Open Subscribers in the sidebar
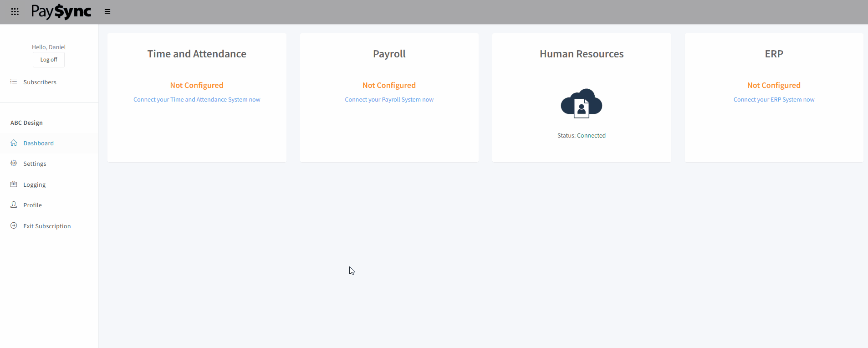Image resolution: width=868 pixels, height=348 pixels. click(40, 82)
